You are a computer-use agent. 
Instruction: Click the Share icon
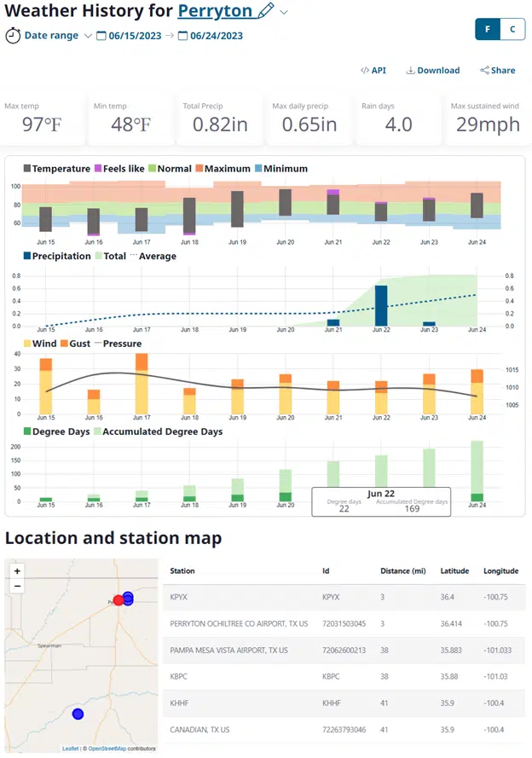click(x=484, y=71)
